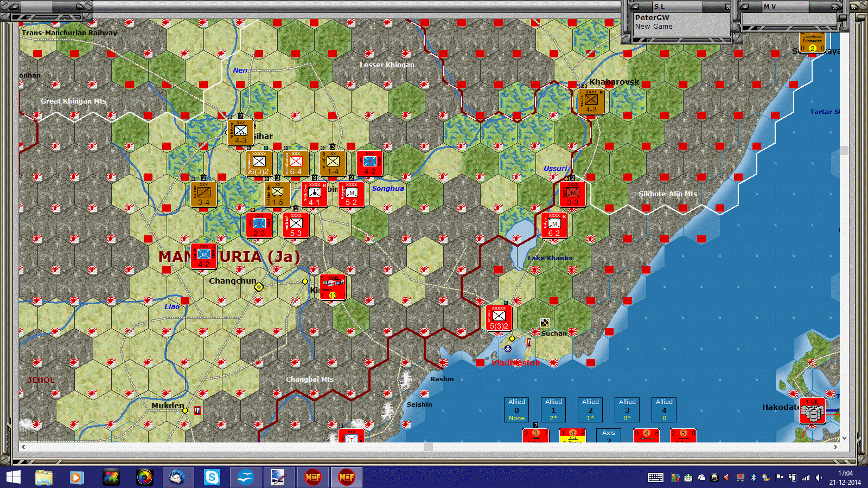Select the 4-3 para corps unit near Tsitsihar
The width and height of the screenshot is (868, 488).
click(241, 133)
